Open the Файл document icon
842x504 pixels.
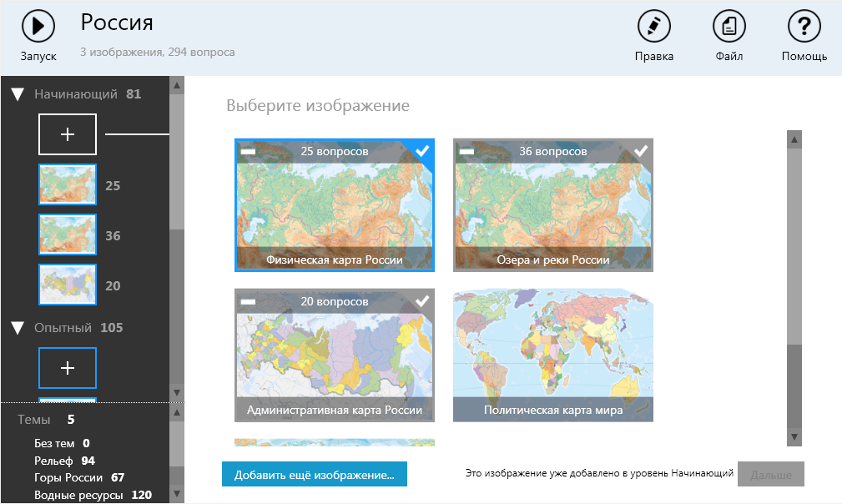click(729, 26)
